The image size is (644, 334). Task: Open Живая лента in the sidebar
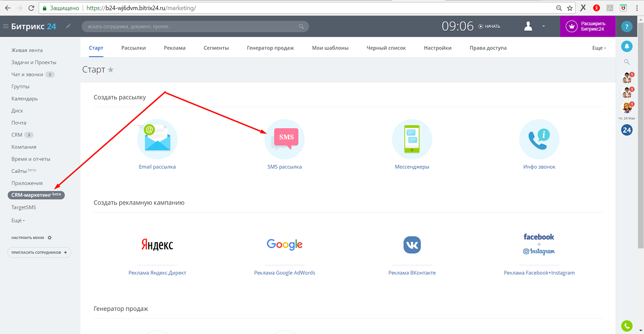pyautogui.click(x=27, y=50)
